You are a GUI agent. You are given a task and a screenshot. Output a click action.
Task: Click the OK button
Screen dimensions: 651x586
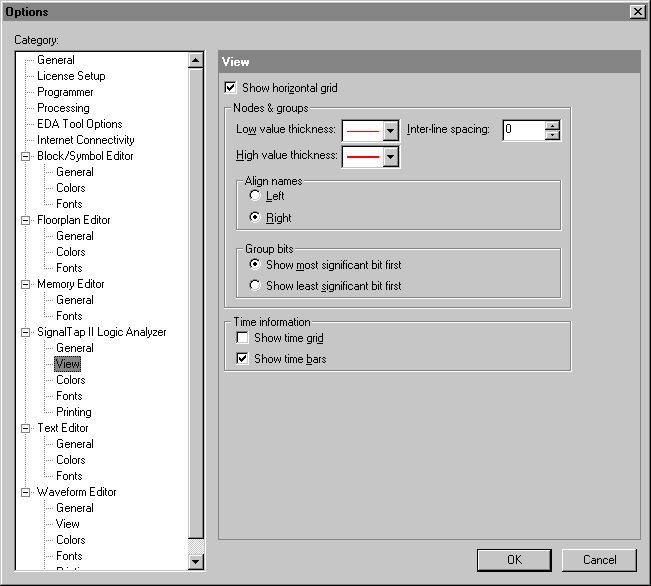click(x=514, y=560)
